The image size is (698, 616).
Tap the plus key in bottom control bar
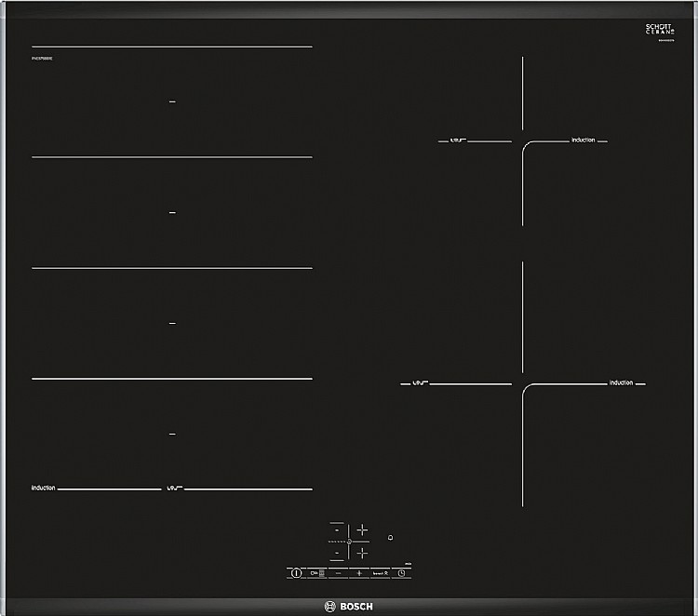coord(359,573)
